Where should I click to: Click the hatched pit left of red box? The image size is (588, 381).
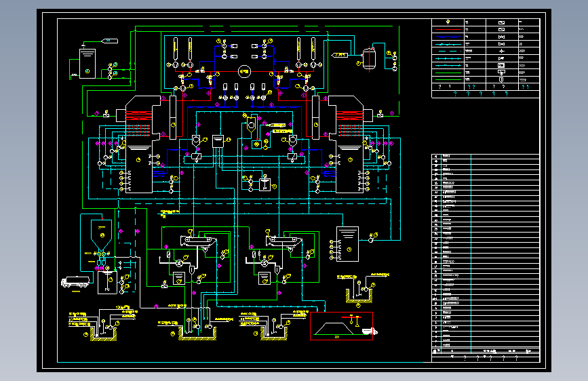(x=274, y=334)
